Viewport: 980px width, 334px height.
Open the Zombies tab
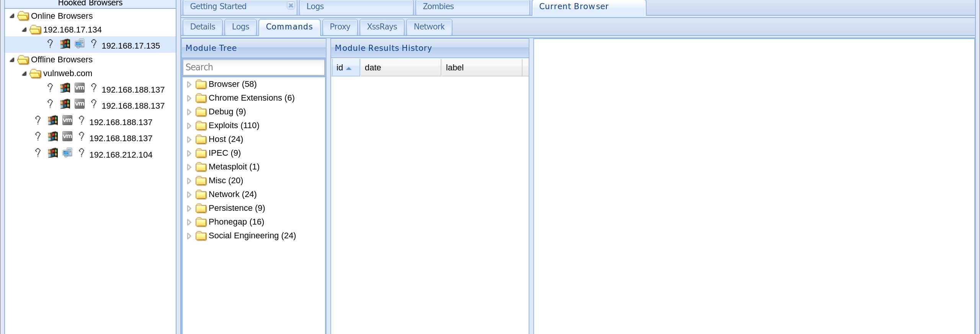[438, 7]
